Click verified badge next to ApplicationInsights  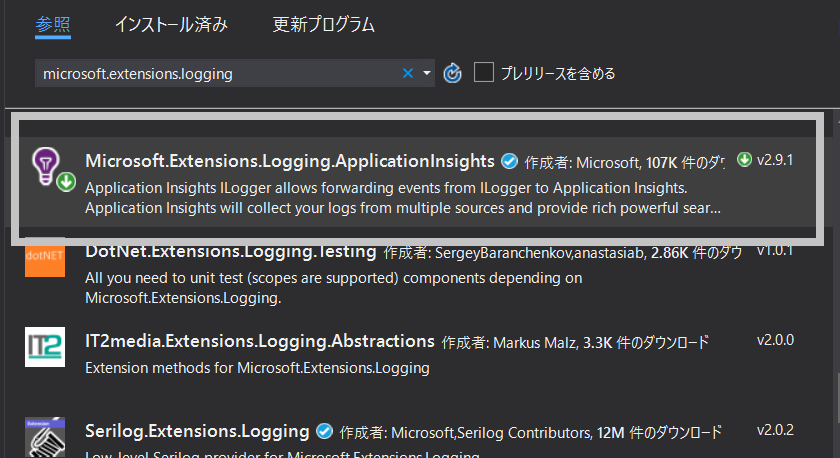click(509, 161)
